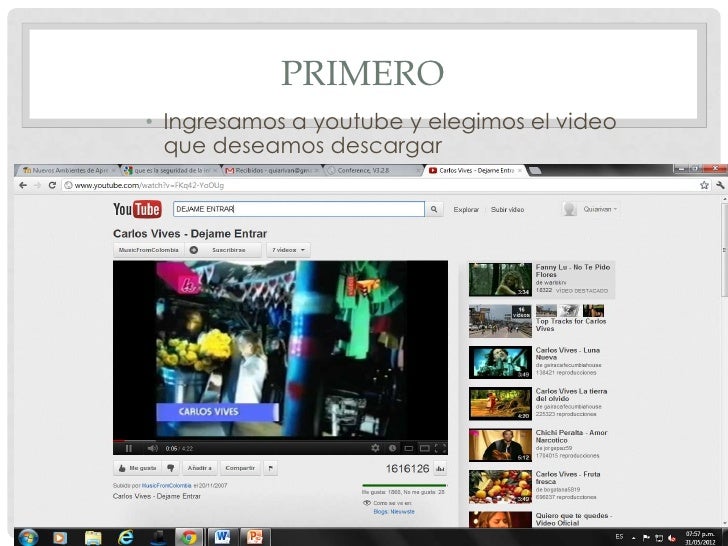Flag the video as inappropriate

270,468
